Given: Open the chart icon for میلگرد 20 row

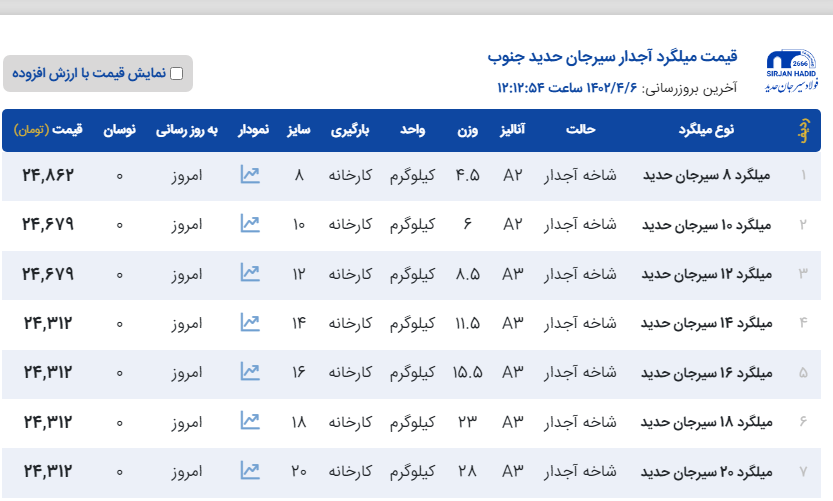Looking at the screenshot, I should [x=250, y=470].
